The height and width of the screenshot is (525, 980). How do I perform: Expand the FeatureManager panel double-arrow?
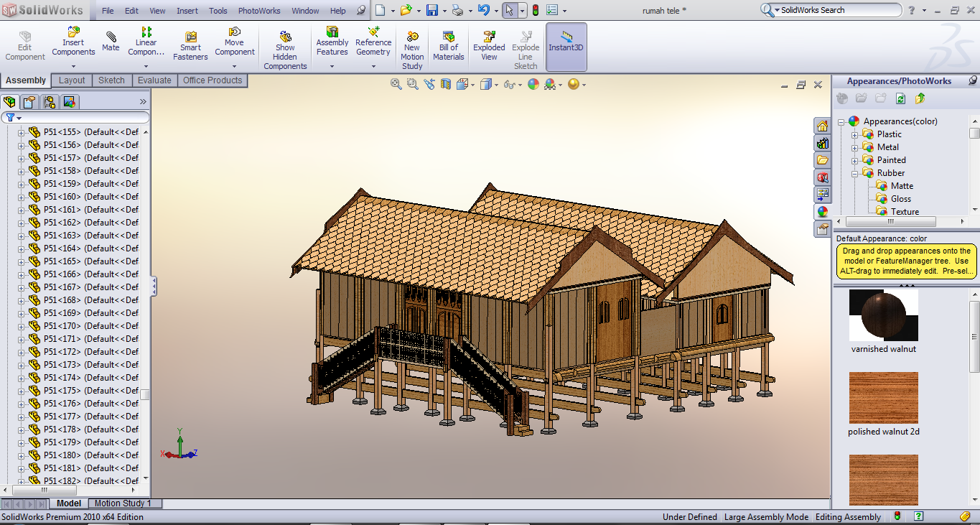coord(143,102)
